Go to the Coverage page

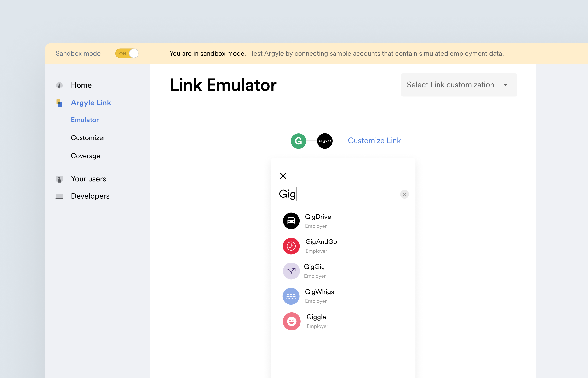(85, 156)
